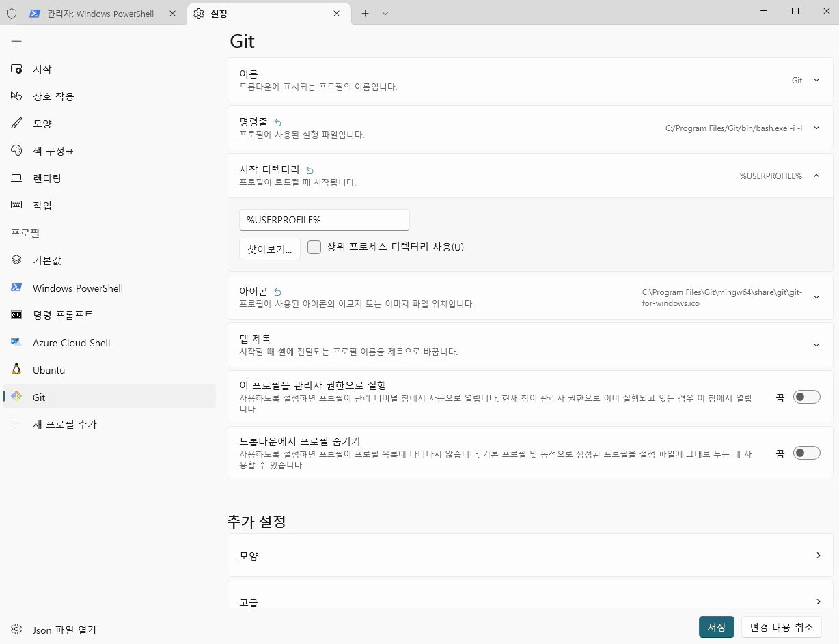Open the 시작 settings page
Screen dimensions: 839x644
[109, 69]
